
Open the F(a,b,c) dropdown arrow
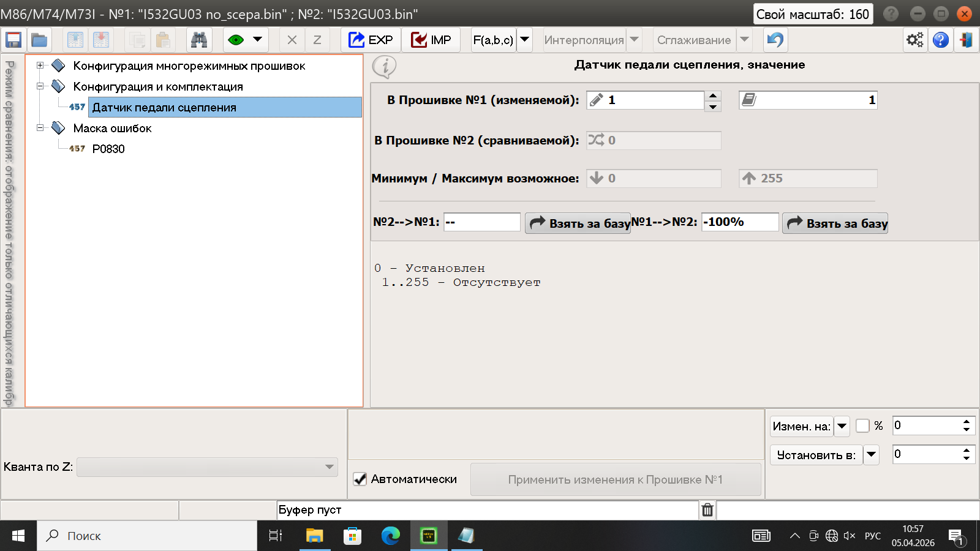point(525,40)
